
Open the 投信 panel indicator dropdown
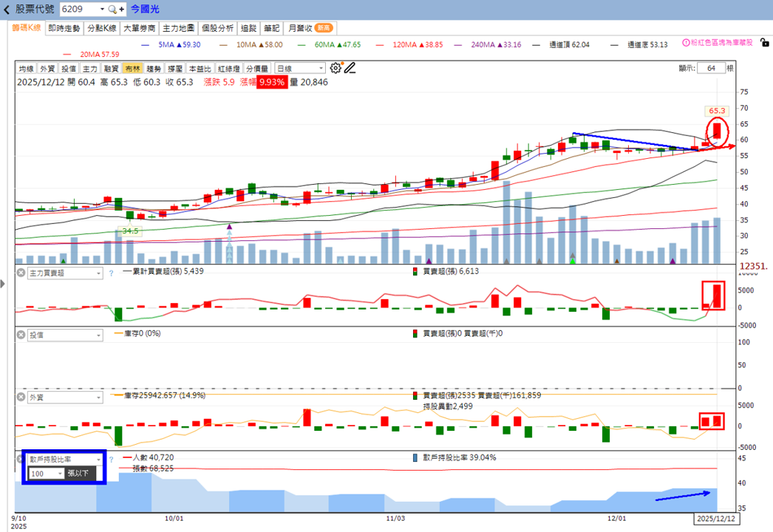point(65,335)
